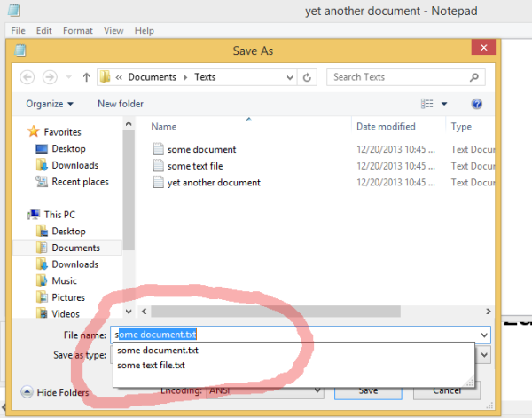
Task: Sort files by Date modified column
Action: [x=386, y=127]
